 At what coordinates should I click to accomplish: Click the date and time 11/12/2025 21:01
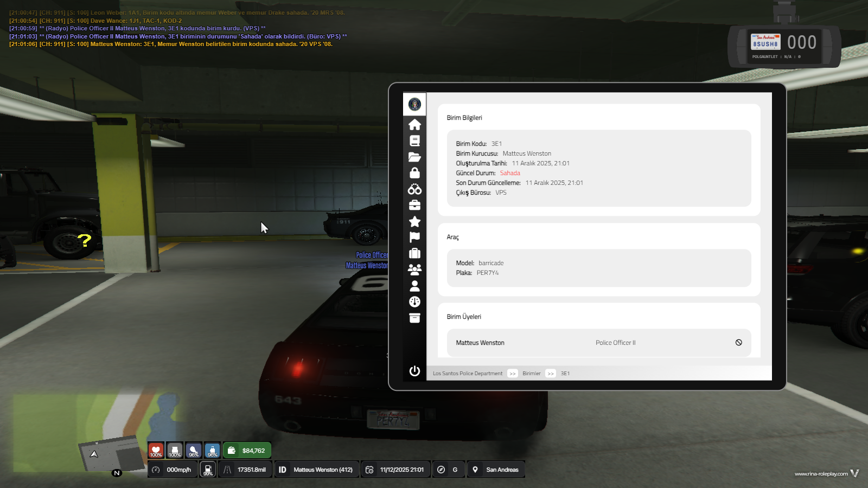(395, 470)
